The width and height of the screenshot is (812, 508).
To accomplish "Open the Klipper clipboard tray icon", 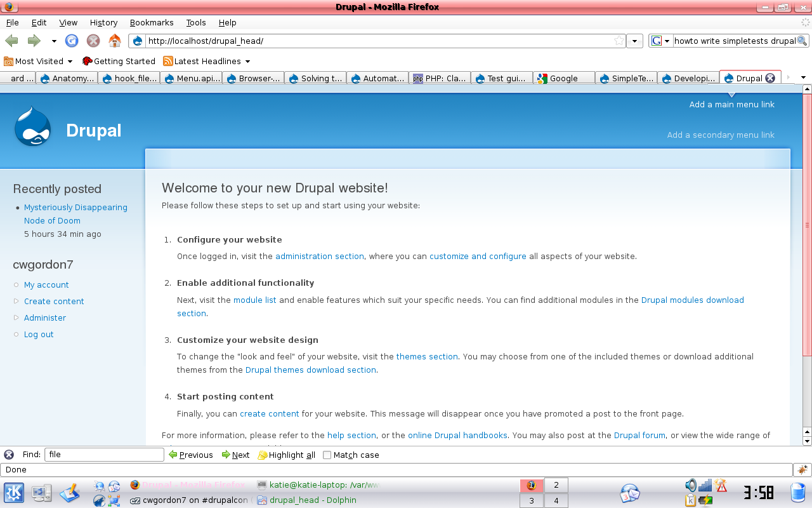I will click(x=691, y=500).
